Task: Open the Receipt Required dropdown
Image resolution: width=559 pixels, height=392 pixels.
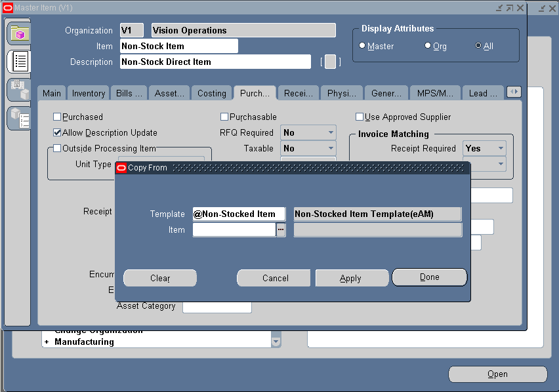Action: (484, 148)
